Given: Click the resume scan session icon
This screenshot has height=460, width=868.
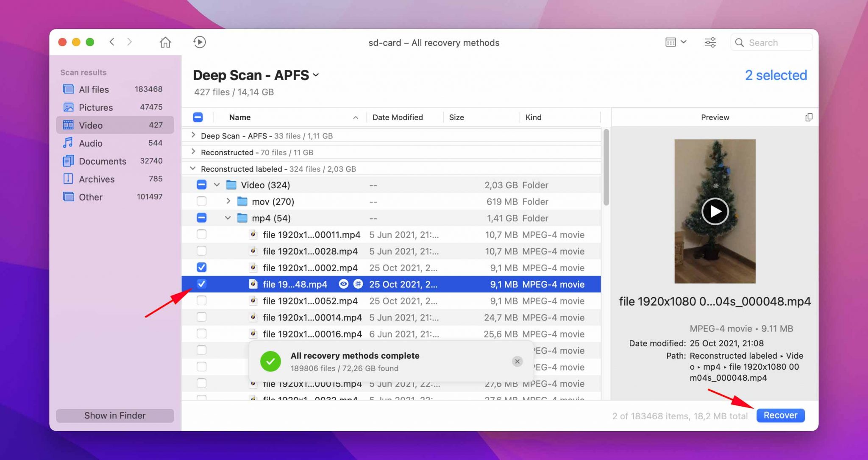Looking at the screenshot, I should pyautogui.click(x=199, y=42).
